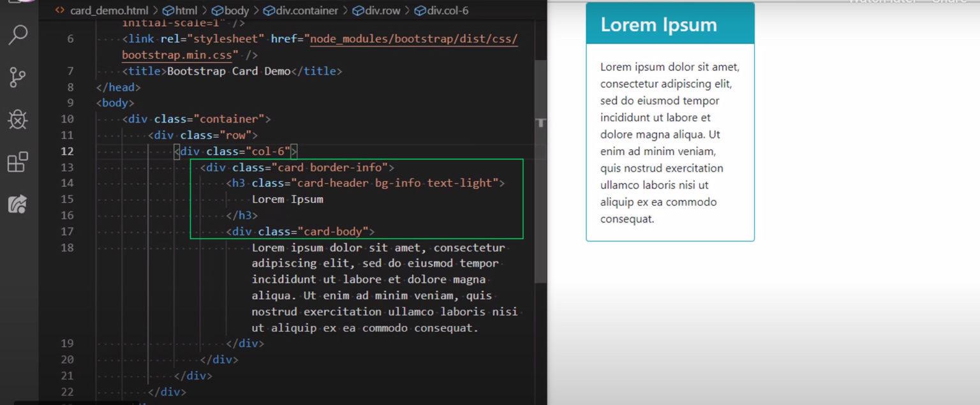Screen dimensions: 980x405
Task: Open the Extensions view icon
Action: coord(18,162)
